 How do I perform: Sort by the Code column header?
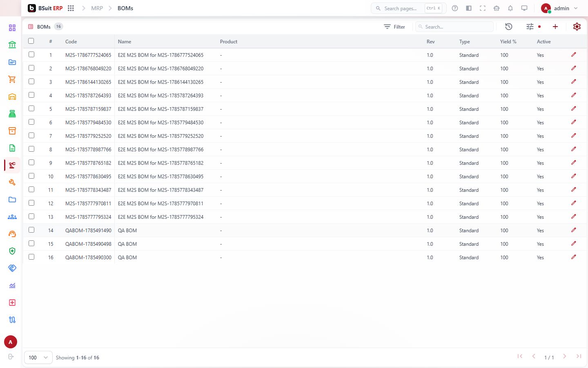[x=71, y=42]
